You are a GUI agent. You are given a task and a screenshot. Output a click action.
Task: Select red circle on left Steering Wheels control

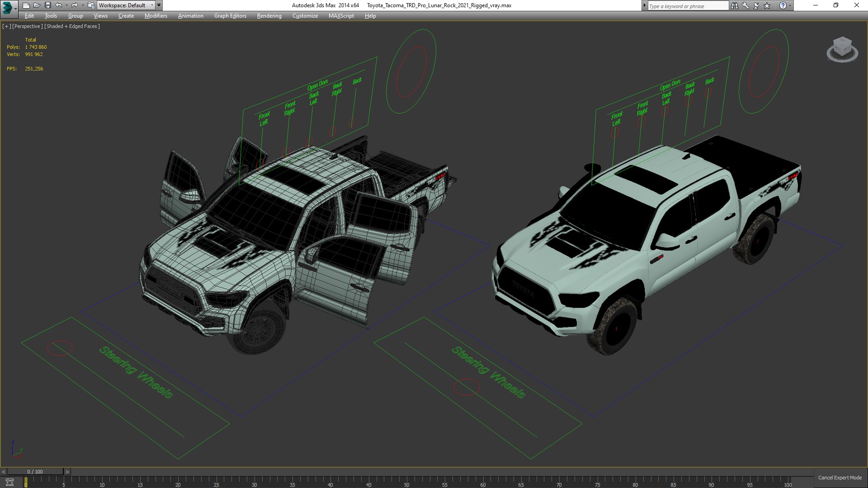pyautogui.click(x=60, y=348)
